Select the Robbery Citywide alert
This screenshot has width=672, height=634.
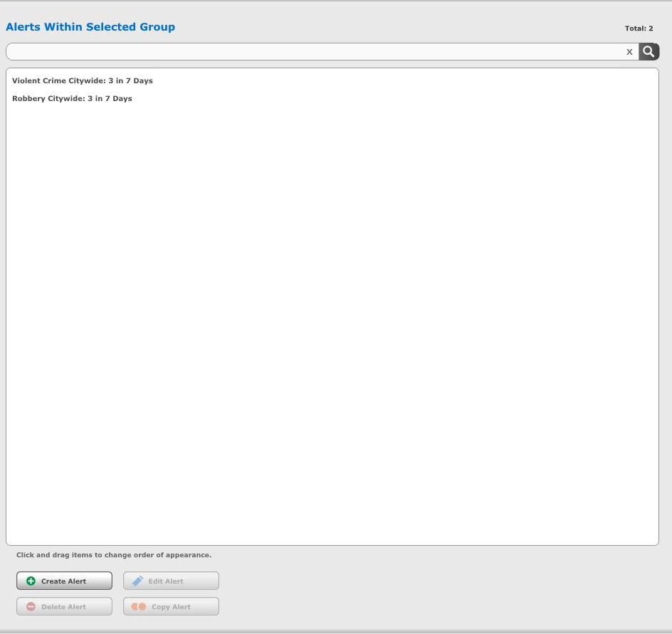72,99
